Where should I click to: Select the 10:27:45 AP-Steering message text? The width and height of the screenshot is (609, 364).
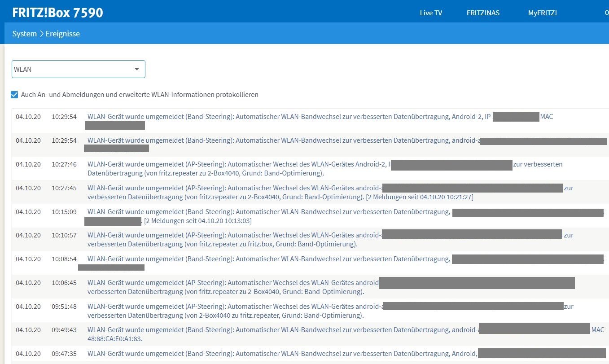330,192
